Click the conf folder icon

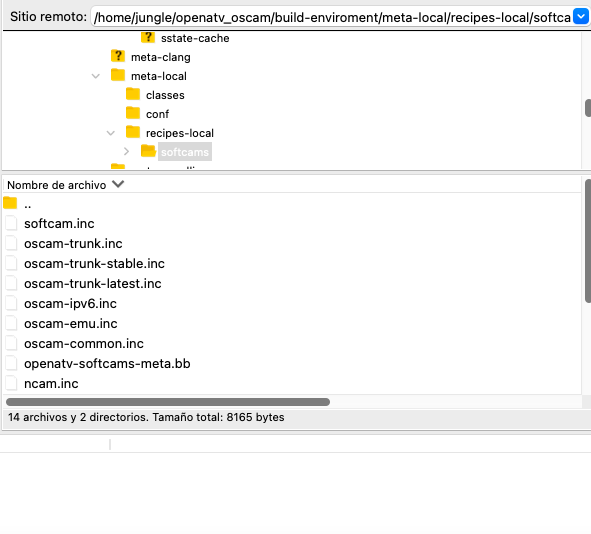tap(133, 113)
